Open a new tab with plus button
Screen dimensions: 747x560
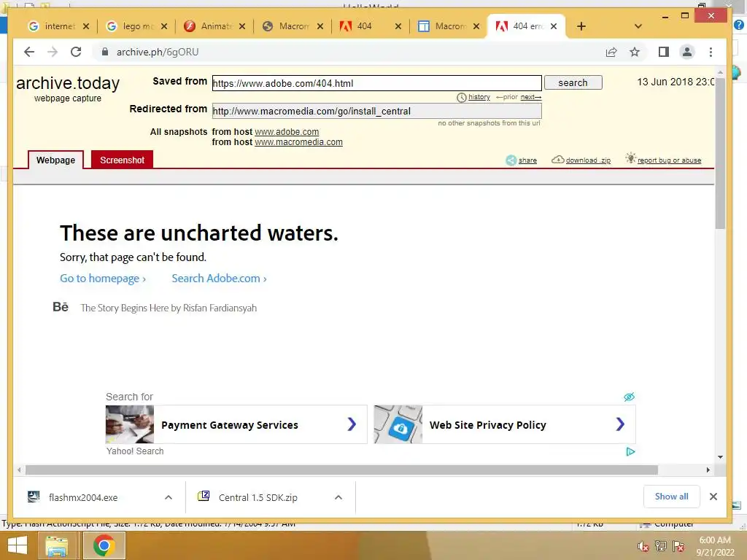point(581,26)
